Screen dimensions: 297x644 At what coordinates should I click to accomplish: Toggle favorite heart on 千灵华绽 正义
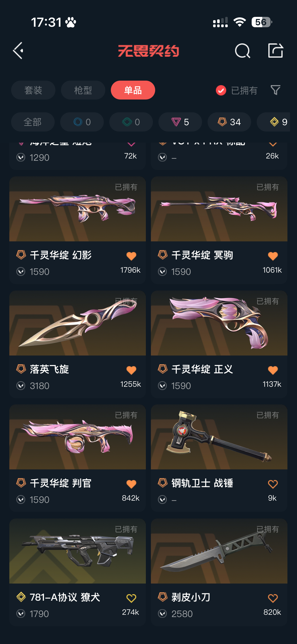tap(273, 370)
